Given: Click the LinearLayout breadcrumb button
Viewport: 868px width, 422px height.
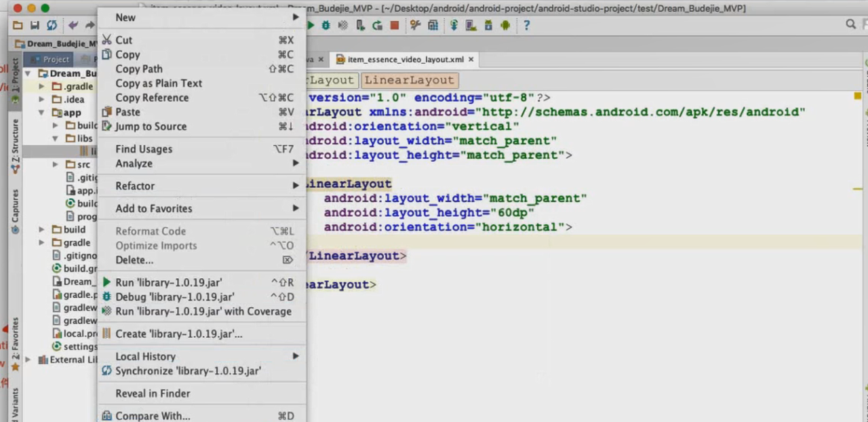Looking at the screenshot, I should click(409, 80).
